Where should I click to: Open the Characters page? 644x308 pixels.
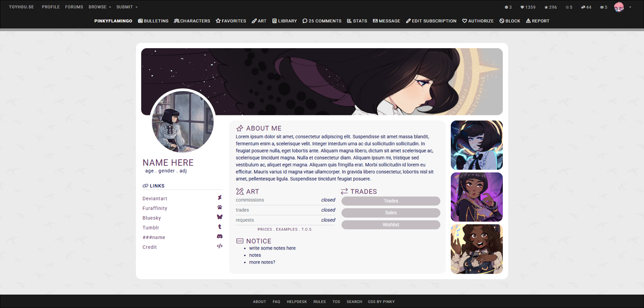[192, 21]
